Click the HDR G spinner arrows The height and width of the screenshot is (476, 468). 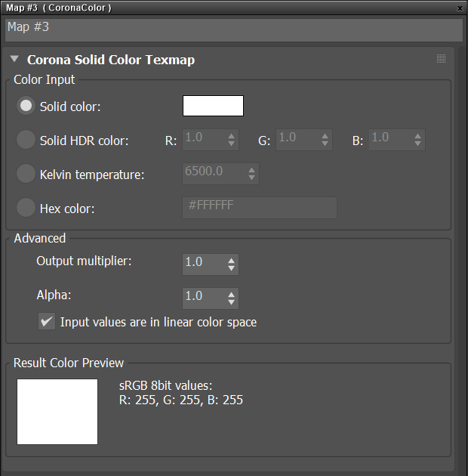(x=325, y=140)
